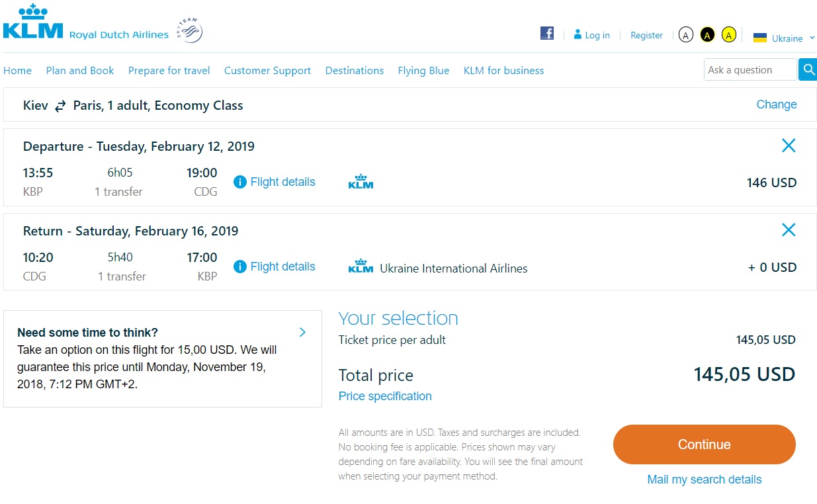
Task: Click info icon for return flight details
Action: pos(240,267)
